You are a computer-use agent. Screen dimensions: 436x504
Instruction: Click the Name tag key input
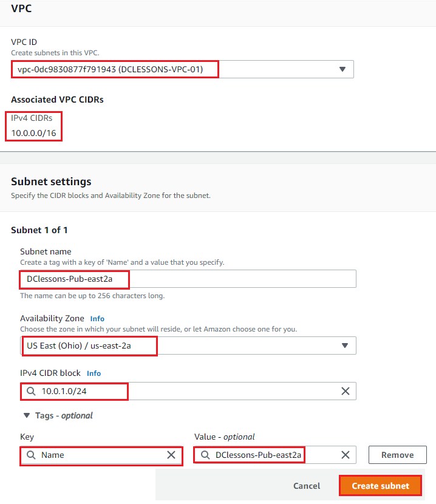(101, 455)
